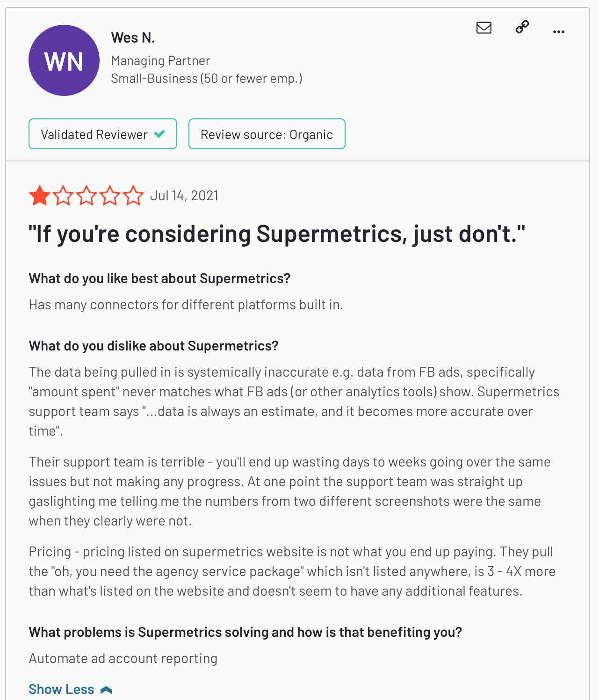The width and height of the screenshot is (599, 700).
Task: Click the Managing Partner job title
Action: click(x=160, y=61)
